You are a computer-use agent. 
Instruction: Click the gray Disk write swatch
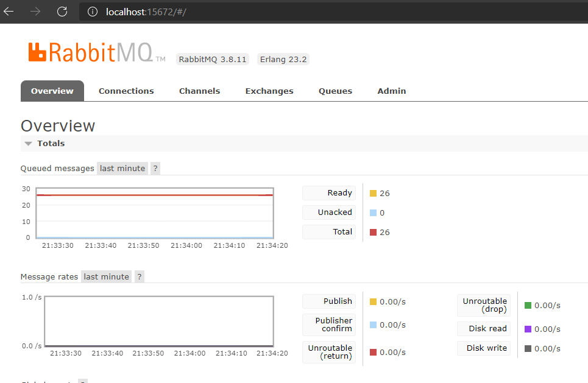[x=528, y=348]
